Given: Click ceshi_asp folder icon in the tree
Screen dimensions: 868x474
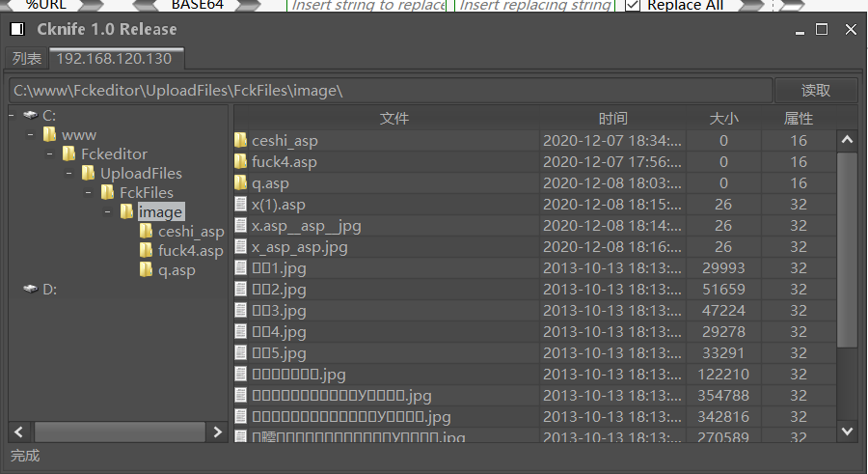Looking at the screenshot, I should pos(147,231).
